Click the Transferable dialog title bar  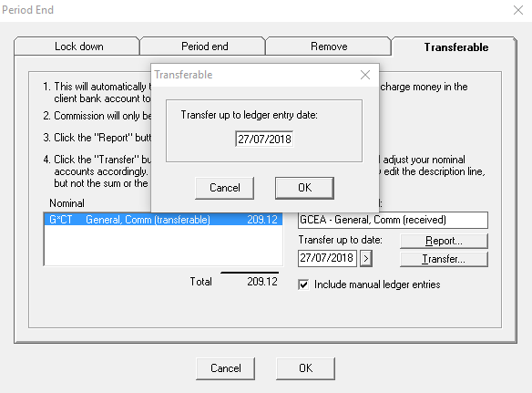254,75
